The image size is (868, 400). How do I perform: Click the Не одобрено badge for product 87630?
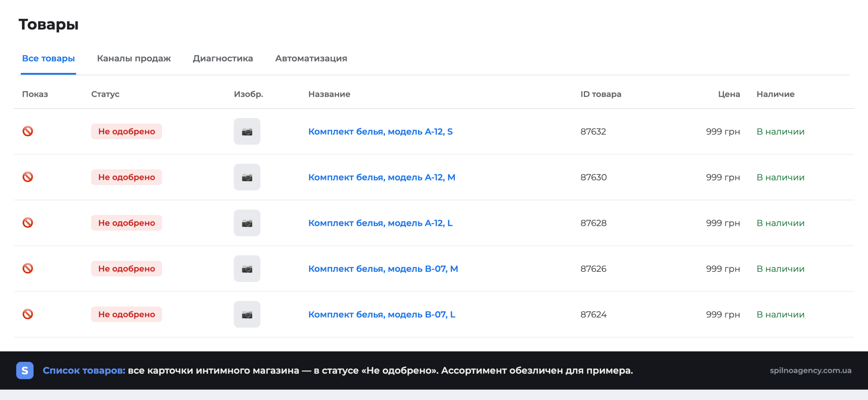[126, 177]
